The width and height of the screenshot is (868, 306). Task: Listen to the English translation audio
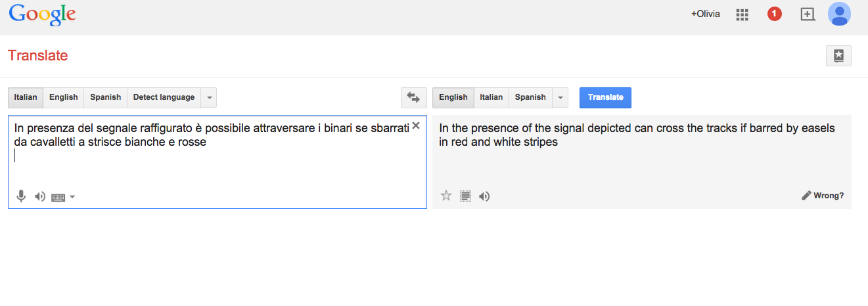tap(484, 196)
